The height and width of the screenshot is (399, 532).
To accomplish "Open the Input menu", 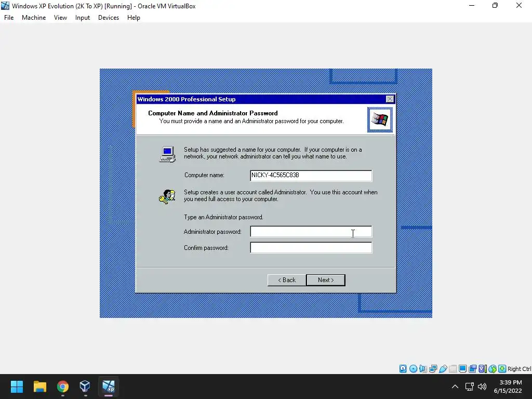I will [x=83, y=18].
